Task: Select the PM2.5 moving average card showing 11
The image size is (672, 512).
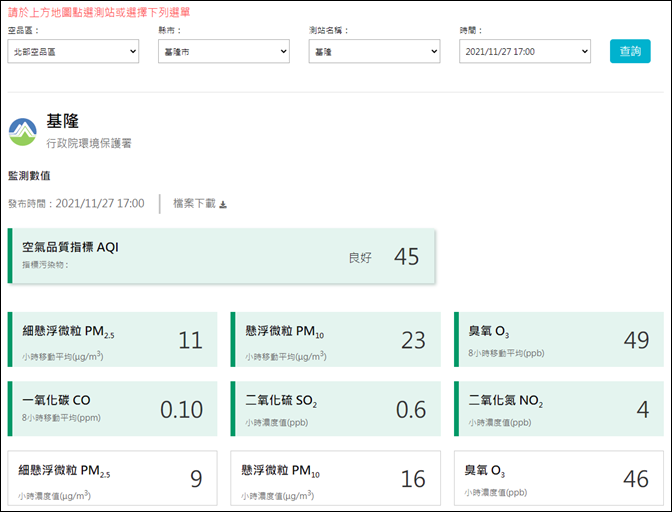Action: 112,339
